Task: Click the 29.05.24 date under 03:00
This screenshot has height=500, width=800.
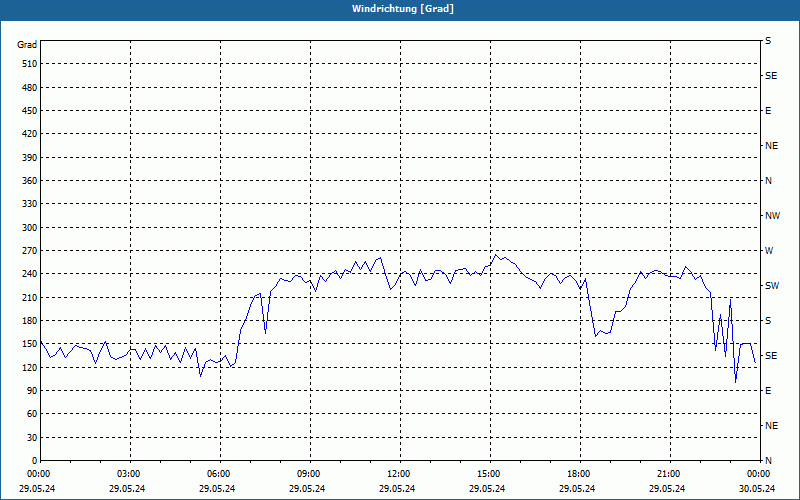Action: pos(127,489)
